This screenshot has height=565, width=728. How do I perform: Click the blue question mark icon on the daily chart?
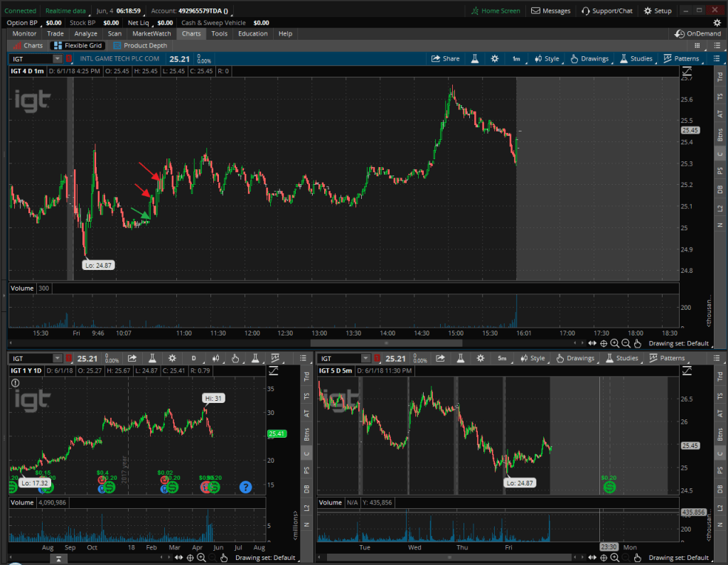pyautogui.click(x=245, y=487)
